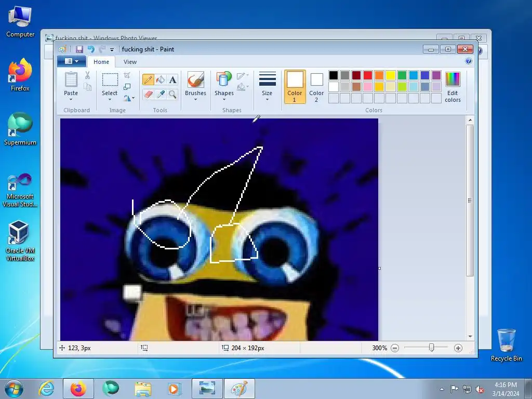Open the Rotate or flip dropdown
532x399 pixels.
[x=129, y=98]
